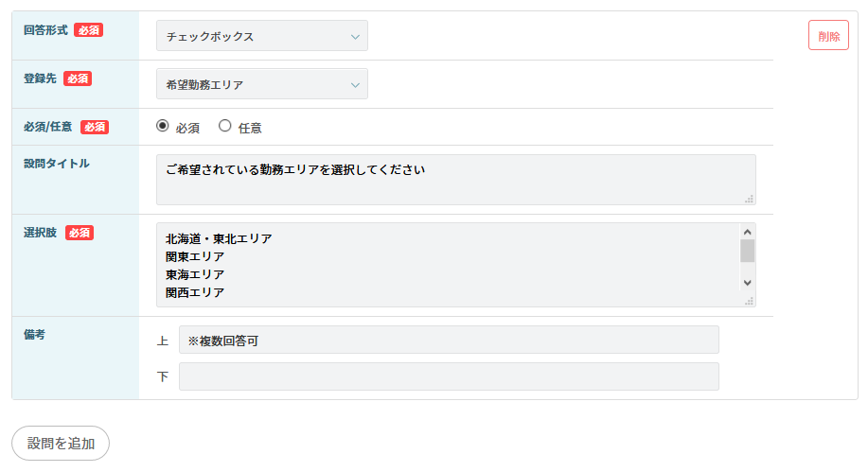Click the 選択肢 scrollbar thumb
Screen dimensions: 868x472
pos(747,251)
